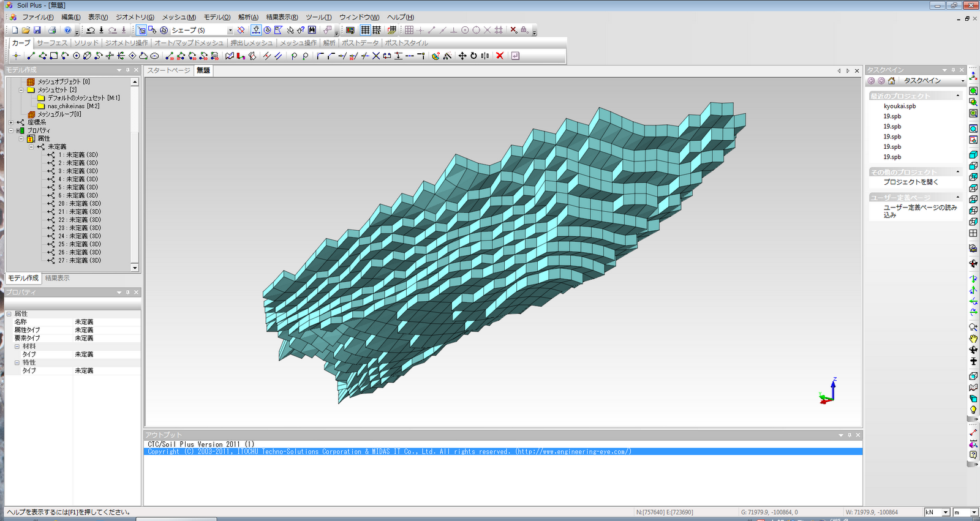Click the 名称 property value field
This screenshot has width=980, height=521.
(x=107, y=322)
